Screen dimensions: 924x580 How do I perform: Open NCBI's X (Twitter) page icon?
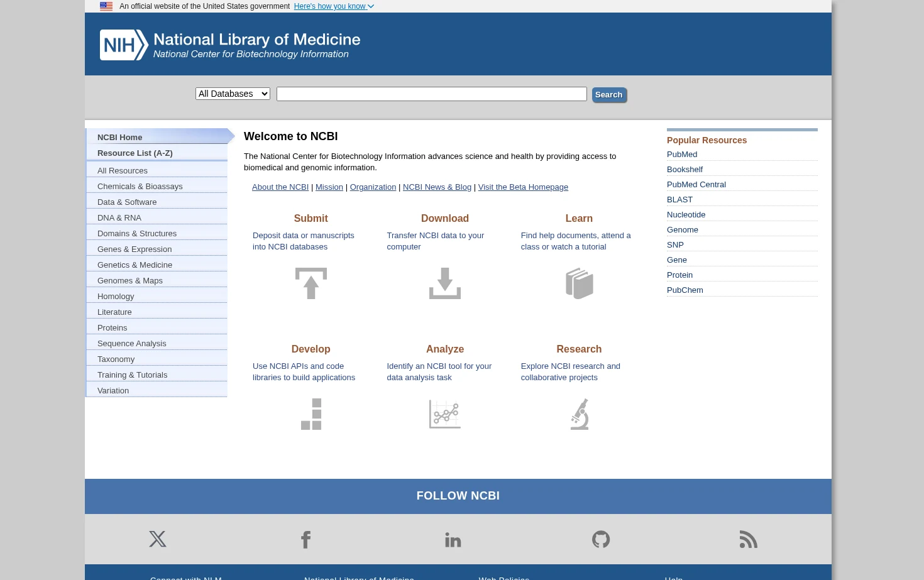tap(158, 539)
